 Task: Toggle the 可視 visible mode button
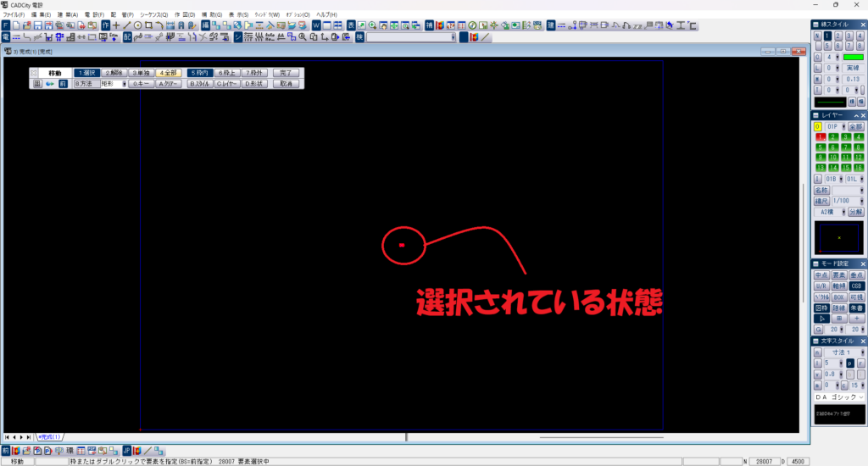856,297
